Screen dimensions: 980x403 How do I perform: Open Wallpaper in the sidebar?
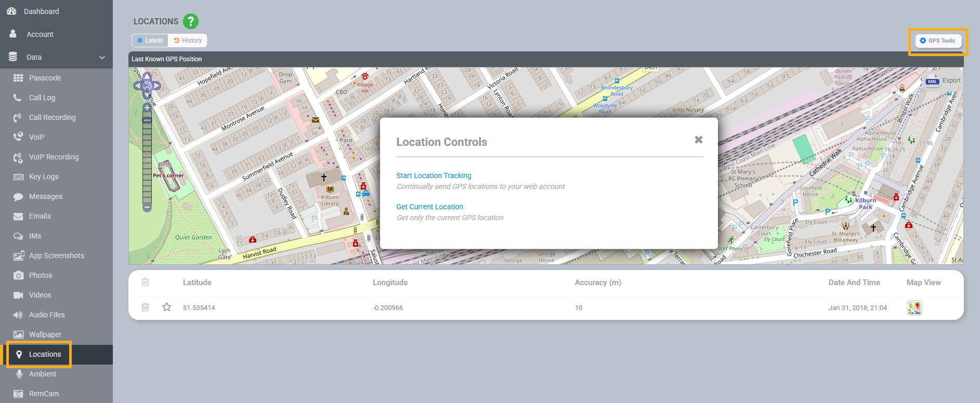pos(45,334)
